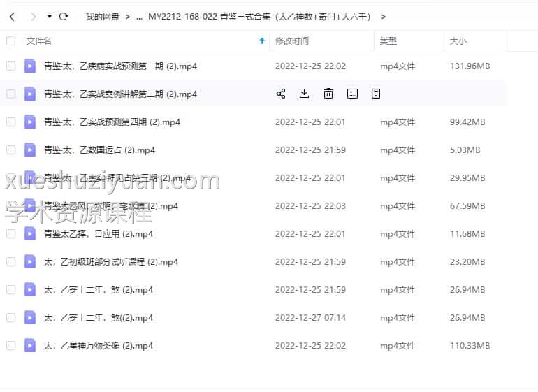538x392 pixels.
Task: Delete the hovered file with trash icon
Action: coord(328,94)
